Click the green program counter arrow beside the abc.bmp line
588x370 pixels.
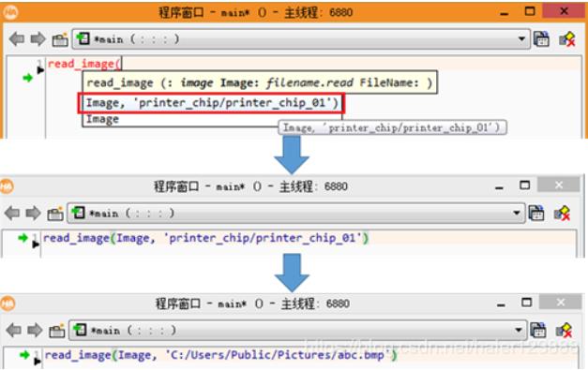[x=24, y=354]
